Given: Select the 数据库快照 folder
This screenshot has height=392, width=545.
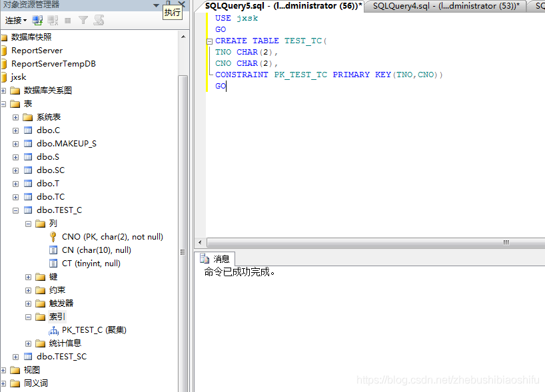Looking at the screenshot, I should pyautogui.click(x=31, y=37).
